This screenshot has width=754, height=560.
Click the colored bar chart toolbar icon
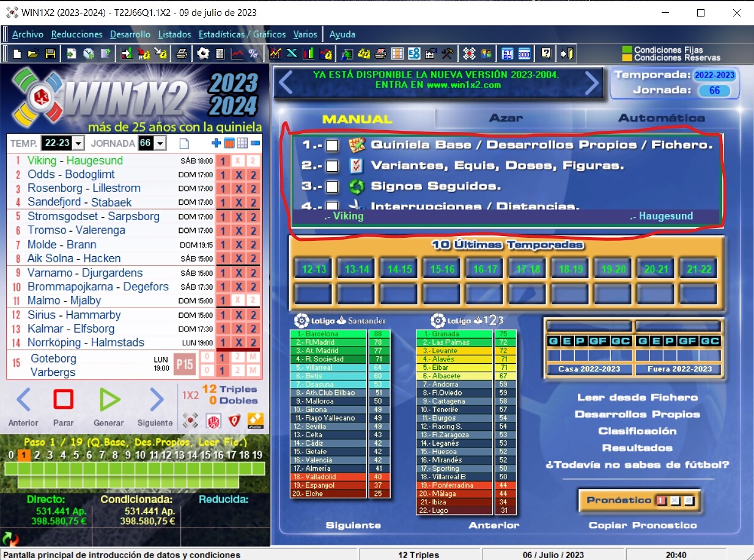pos(308,54)
